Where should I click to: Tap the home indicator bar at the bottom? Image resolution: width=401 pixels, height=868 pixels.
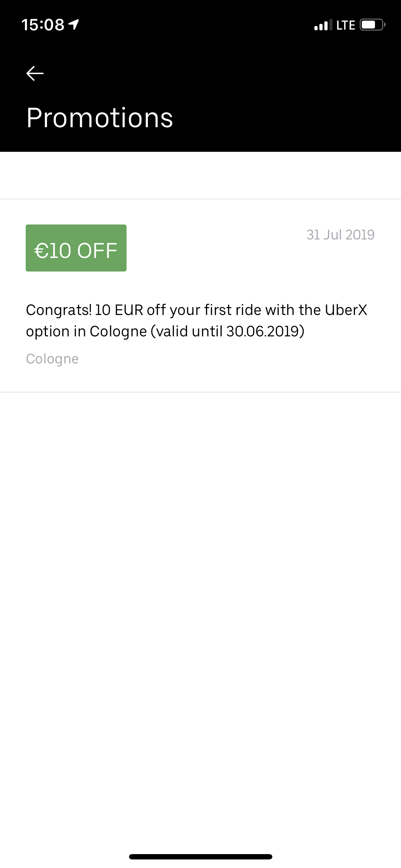(200, 857)
